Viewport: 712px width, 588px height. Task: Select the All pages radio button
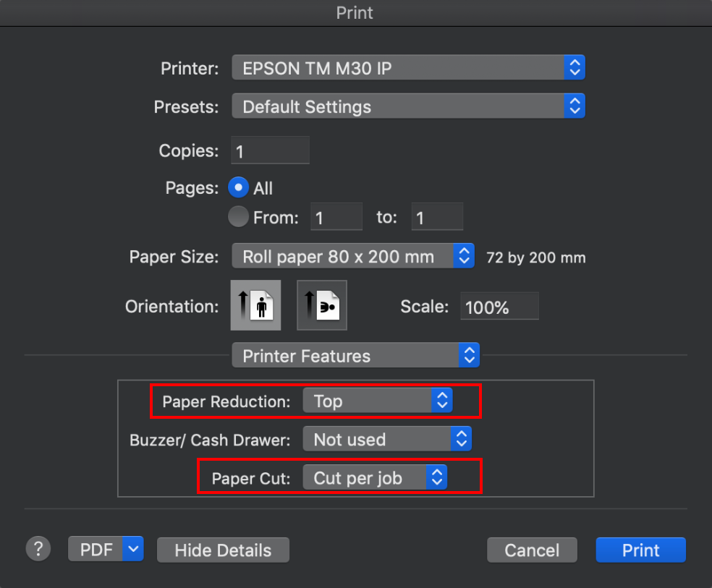238,187
